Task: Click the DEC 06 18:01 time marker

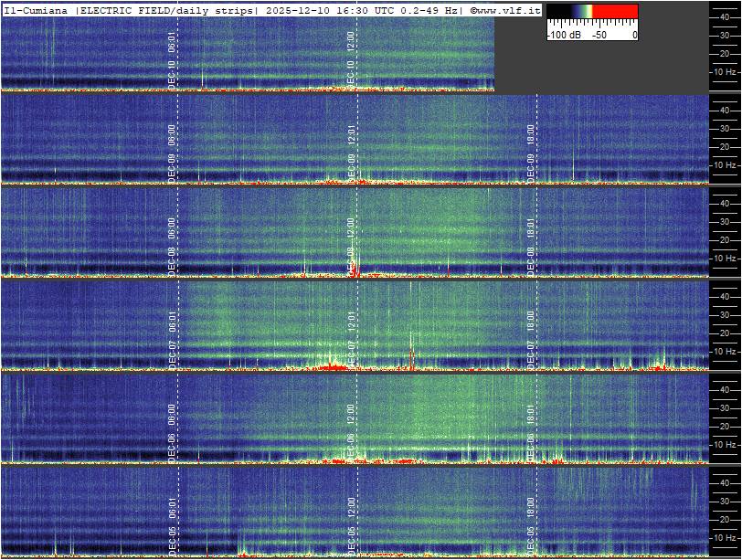Action: coord(531,430)
